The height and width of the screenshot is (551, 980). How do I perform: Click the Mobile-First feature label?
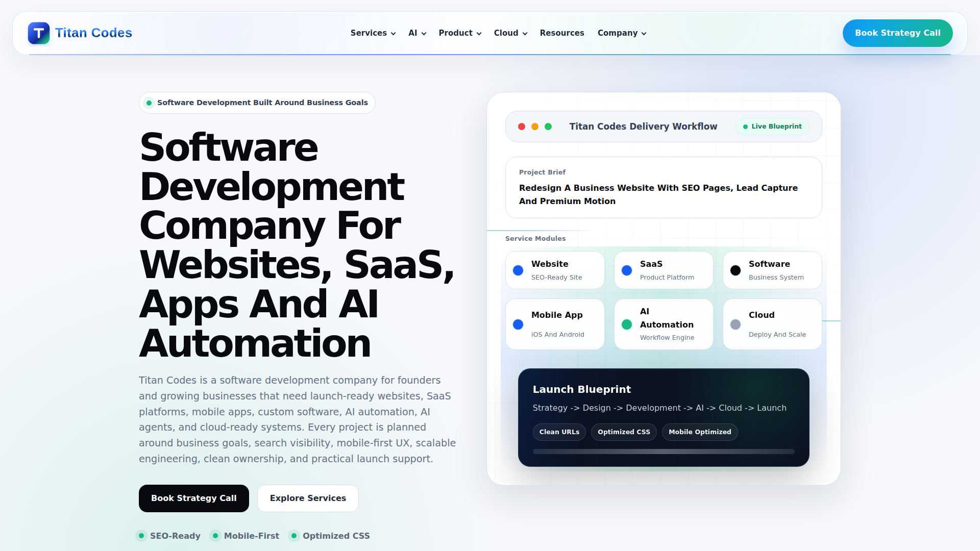tap(252, 536)
